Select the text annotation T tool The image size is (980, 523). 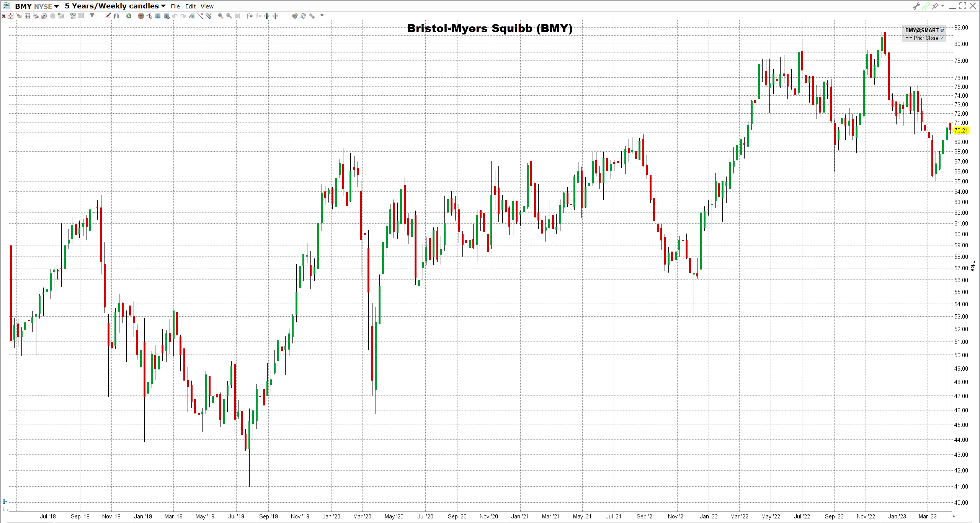[158, 16]
